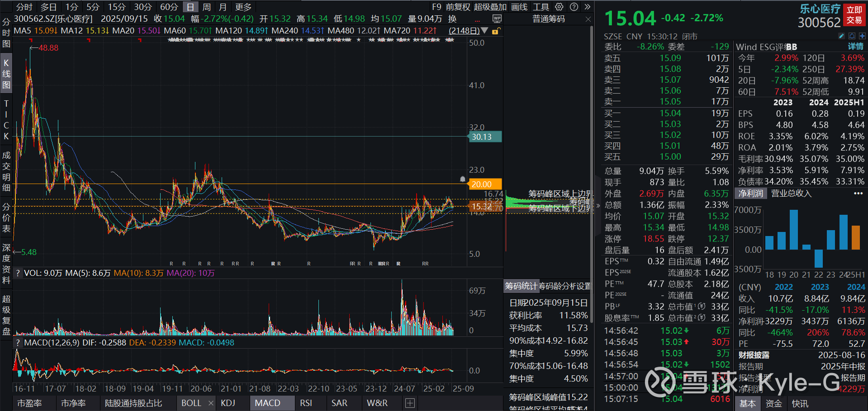Remove the BOLL indicator tab
The height and width of the screenshot is (411, 868).
tap(211, 403)
